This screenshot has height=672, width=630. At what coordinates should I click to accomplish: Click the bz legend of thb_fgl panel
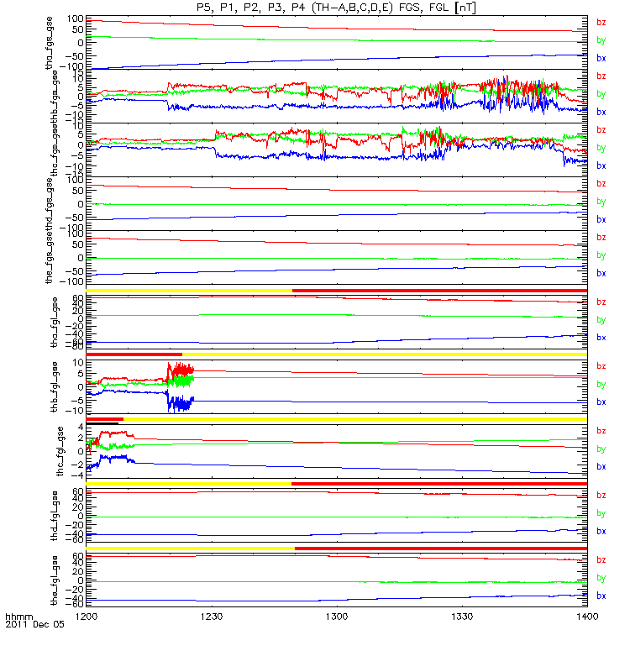(601, 366)
